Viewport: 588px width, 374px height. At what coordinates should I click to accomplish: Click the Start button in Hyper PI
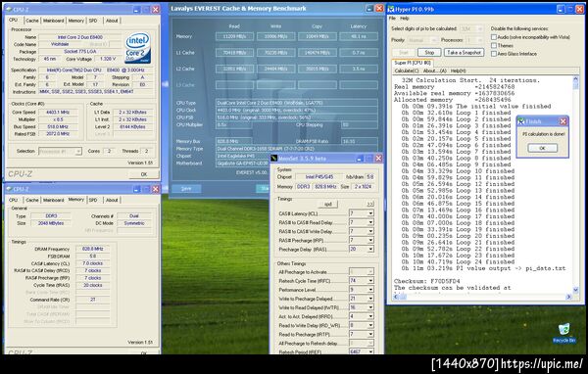pos(404,53)
